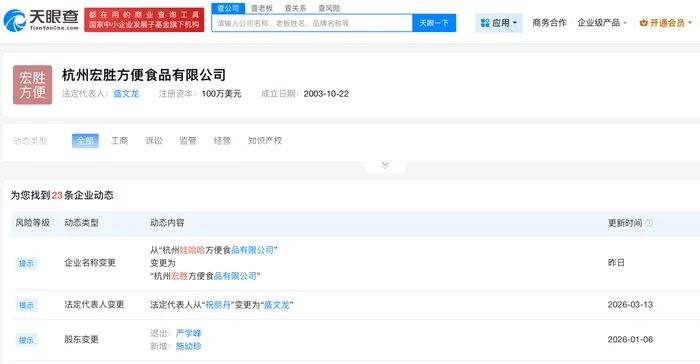Viewport: 700px width, 364px height.
Task: Click the 天眼一下 search button
Action: [434, 23]
